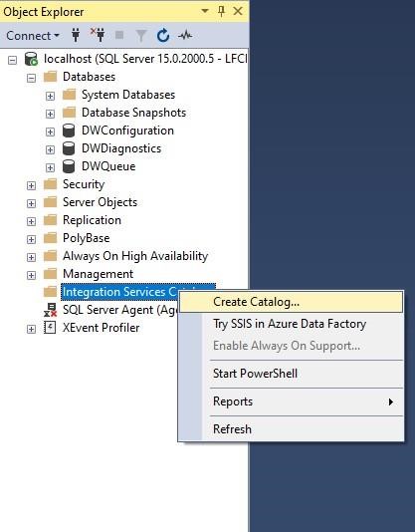
Task: Click the Refresh icon in Object Explorer toolbar
Action: [x=163, y=35]
